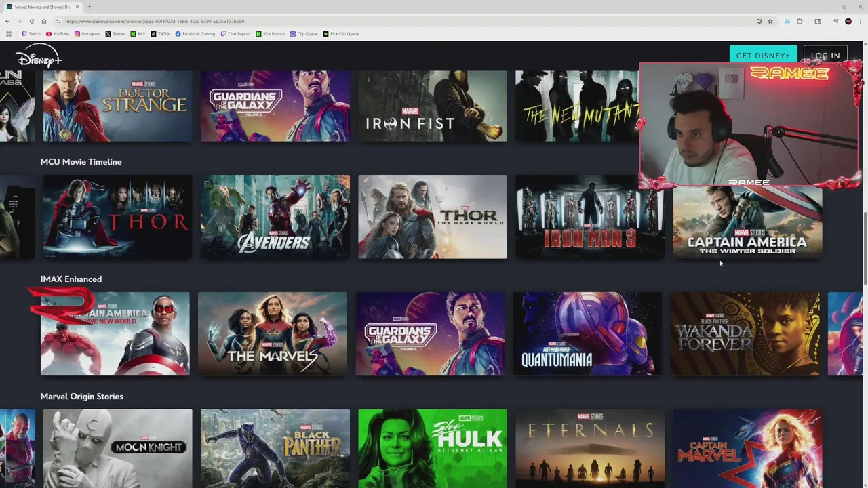Open the Twitch bookmark
The image size is (868, 488).
click(31, 34)
